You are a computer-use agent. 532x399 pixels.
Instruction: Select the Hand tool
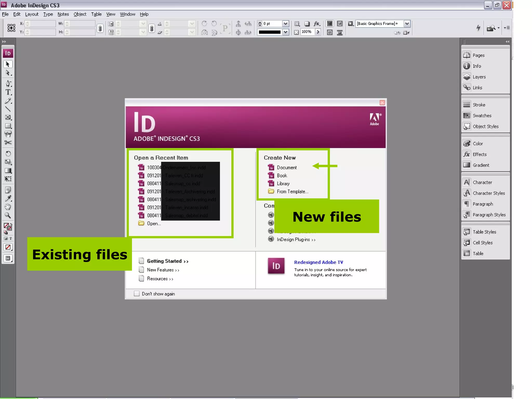coord(8,207)
